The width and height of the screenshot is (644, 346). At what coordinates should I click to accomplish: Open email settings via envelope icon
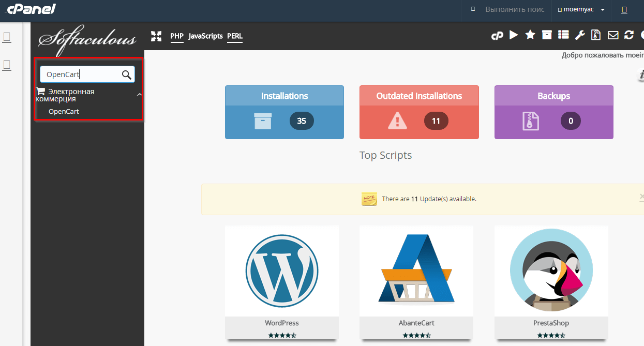[x=613, y=35]
